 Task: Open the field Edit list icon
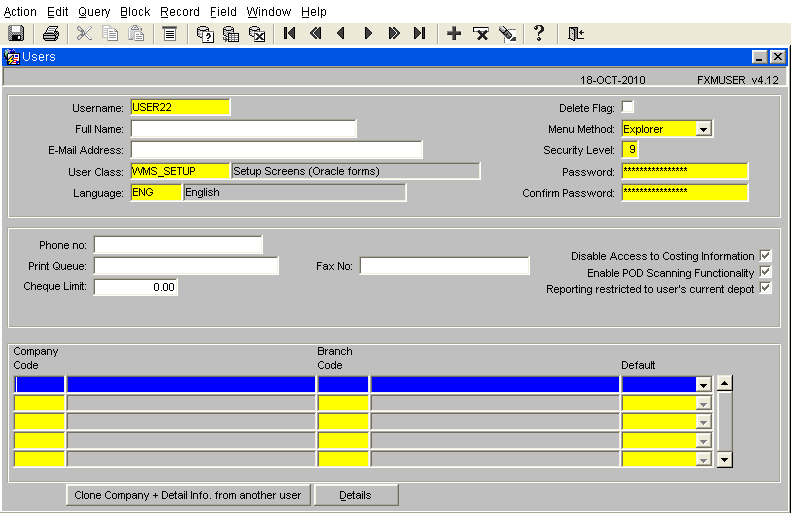click(x=170, y=34)
